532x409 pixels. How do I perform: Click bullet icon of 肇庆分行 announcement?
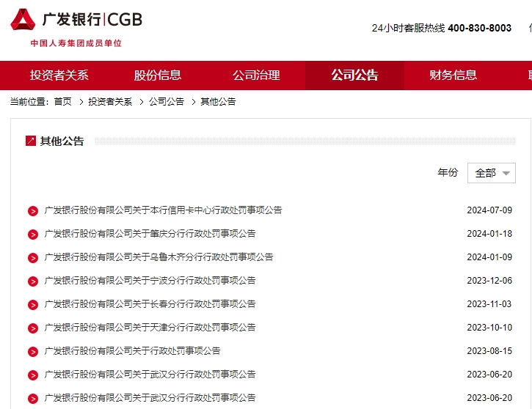[x=33, y=235]
